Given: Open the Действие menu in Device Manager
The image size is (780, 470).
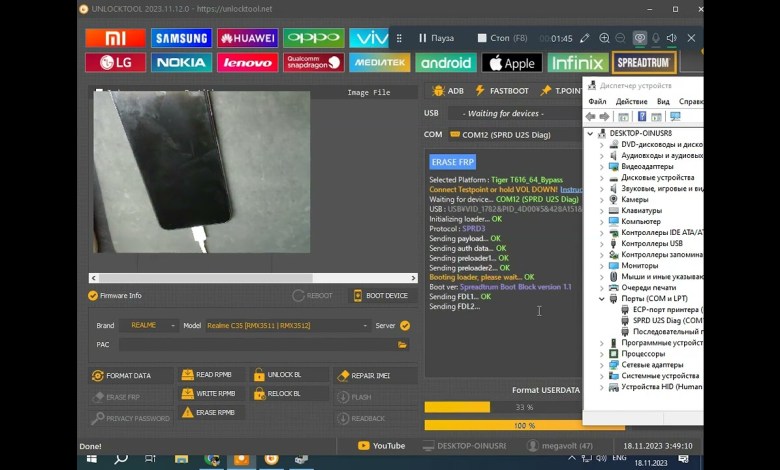Looking at the screenshot, I should pos(631,101).
